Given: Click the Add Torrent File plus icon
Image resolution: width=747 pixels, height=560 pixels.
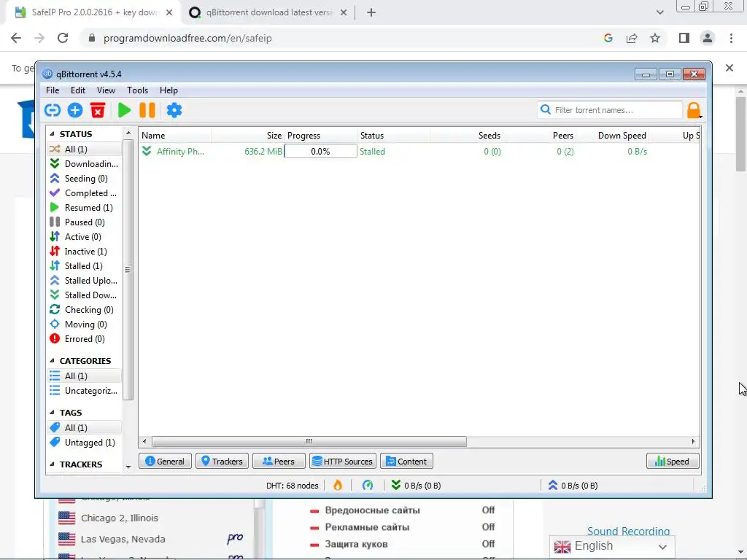Looking at the screenshot, I should click(x=75, y=110).
